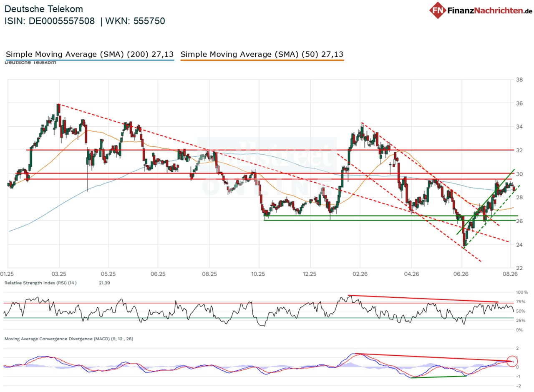534x392 pixels.
Task: Click the 22 price axis label
Action: 519,268
